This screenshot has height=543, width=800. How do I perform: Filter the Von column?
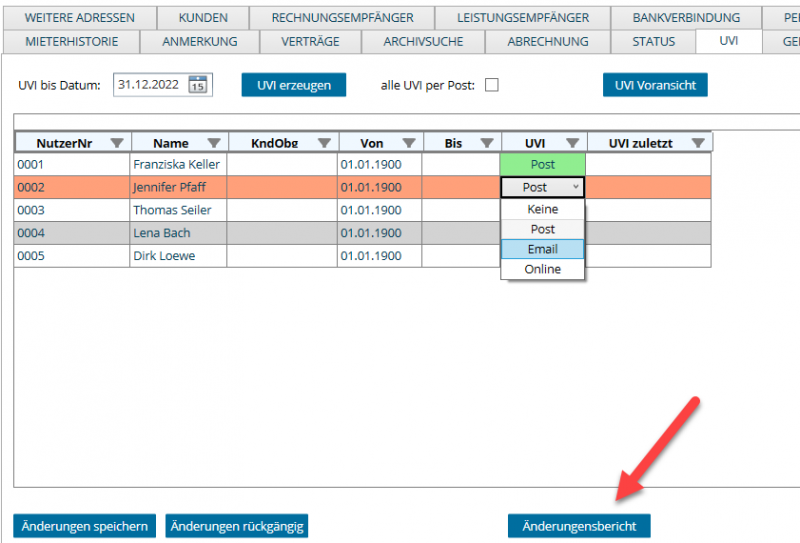(x=409, y=143)
